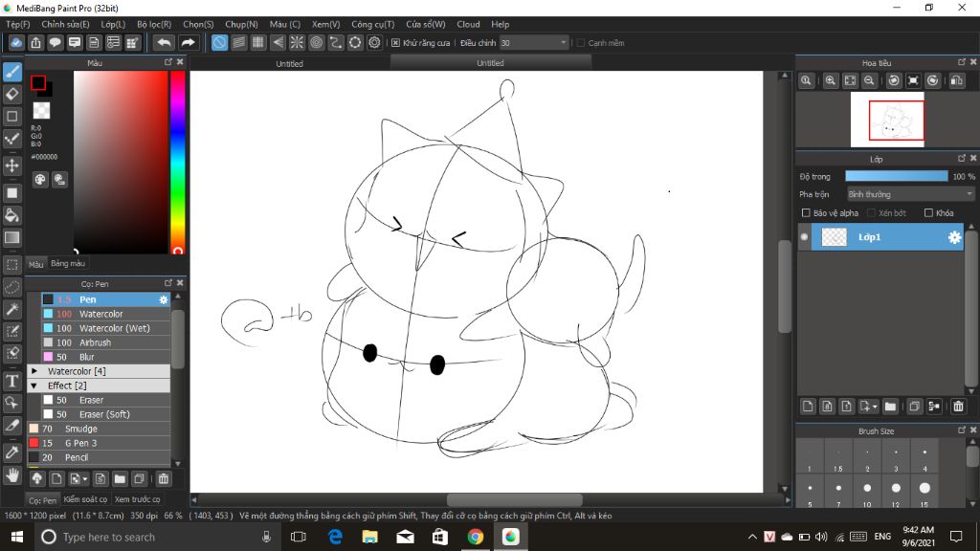This screenshot has height=551, width=980.
Task: Expand the Watercolor [4] brush group
Action: (x=34, y=371)
